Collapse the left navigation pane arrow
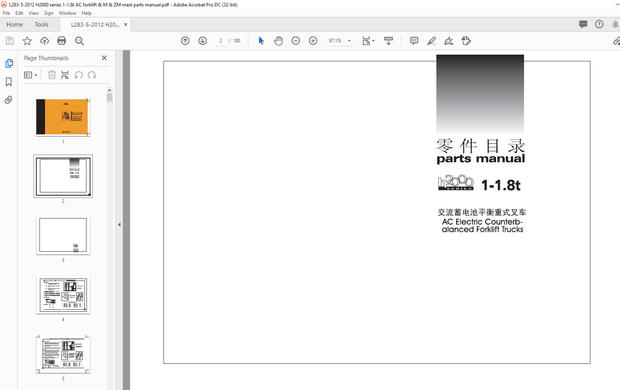 (x=119, y=225)
